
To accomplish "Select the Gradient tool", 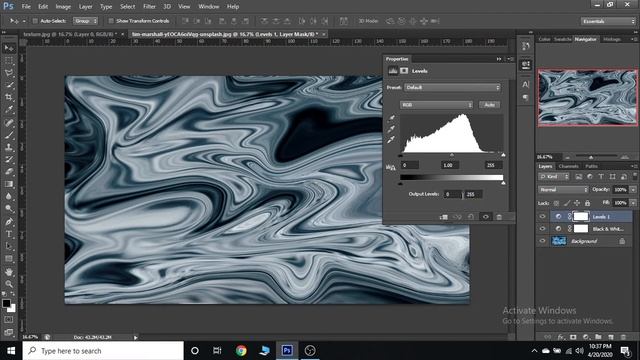I will pyautogui.click(x=9, y=184).
